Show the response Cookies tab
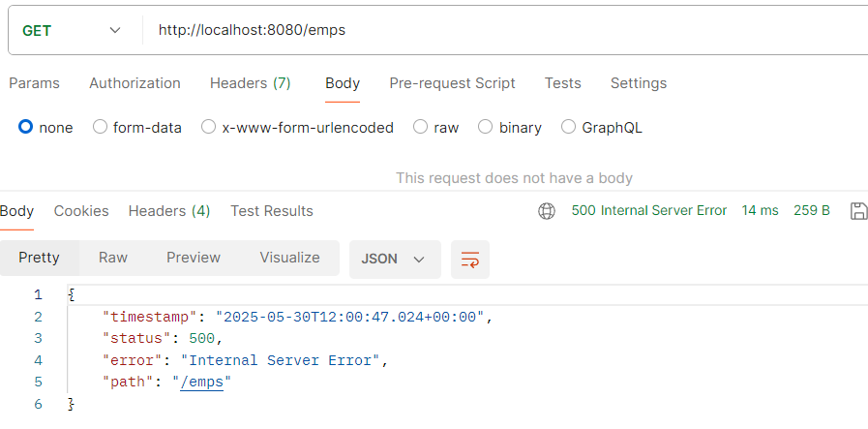This screenshot has width=868, height=429. (81, 211)
